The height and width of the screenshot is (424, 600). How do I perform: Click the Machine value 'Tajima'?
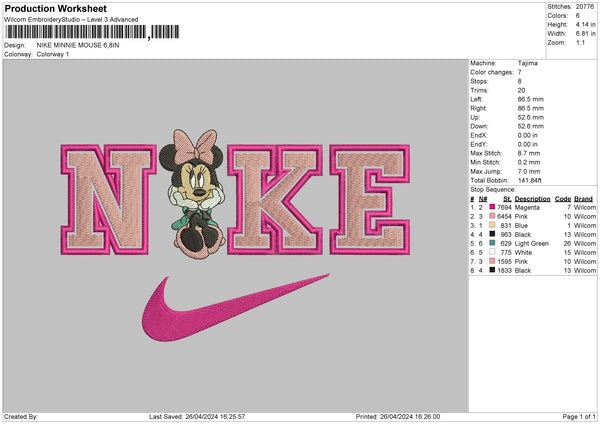coord(528,63)
